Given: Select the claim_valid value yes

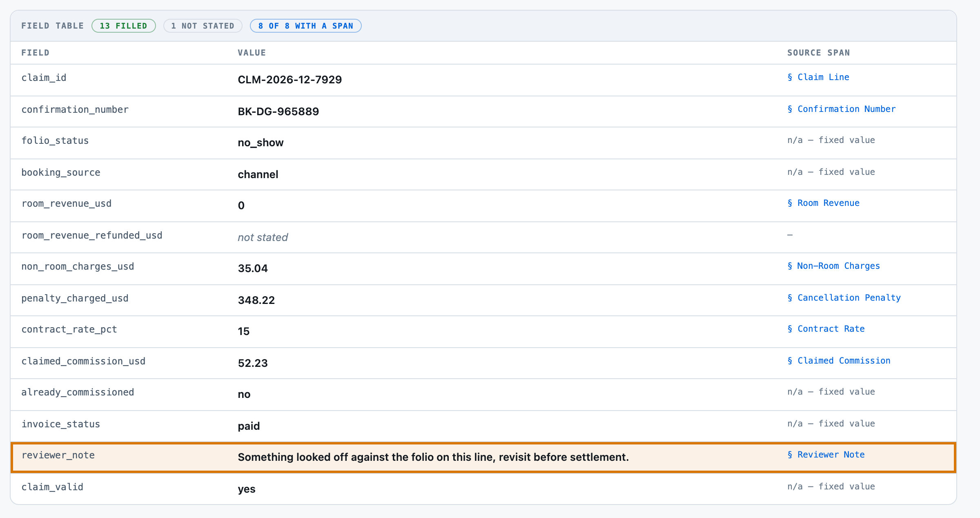Looking at the screenshot, I should tap(247, 489).
